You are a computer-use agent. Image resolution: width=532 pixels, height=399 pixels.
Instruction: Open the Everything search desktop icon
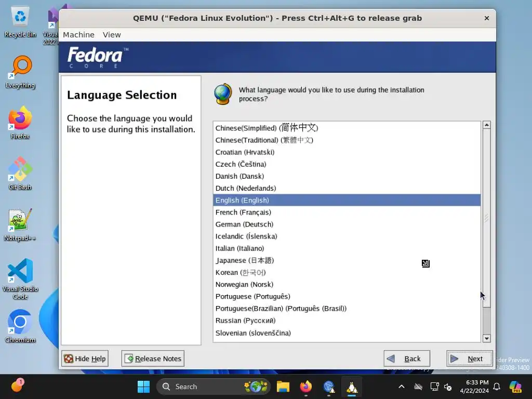pyautogui.click(x=20, y=72)
